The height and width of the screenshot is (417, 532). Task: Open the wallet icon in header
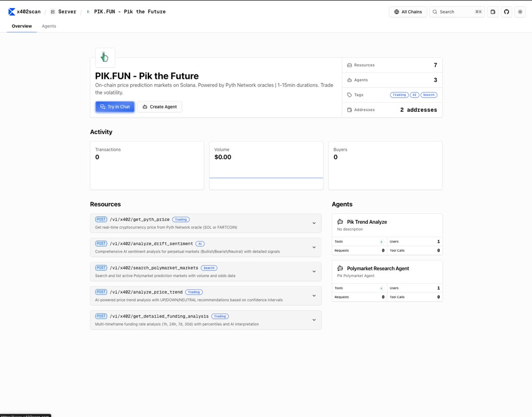[493, 12]
